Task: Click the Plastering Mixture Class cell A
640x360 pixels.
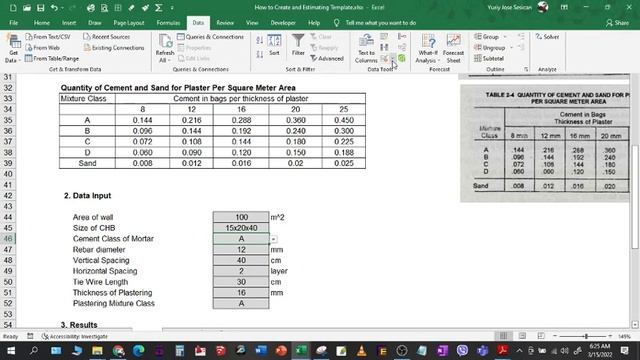Action: coord(241,303)
